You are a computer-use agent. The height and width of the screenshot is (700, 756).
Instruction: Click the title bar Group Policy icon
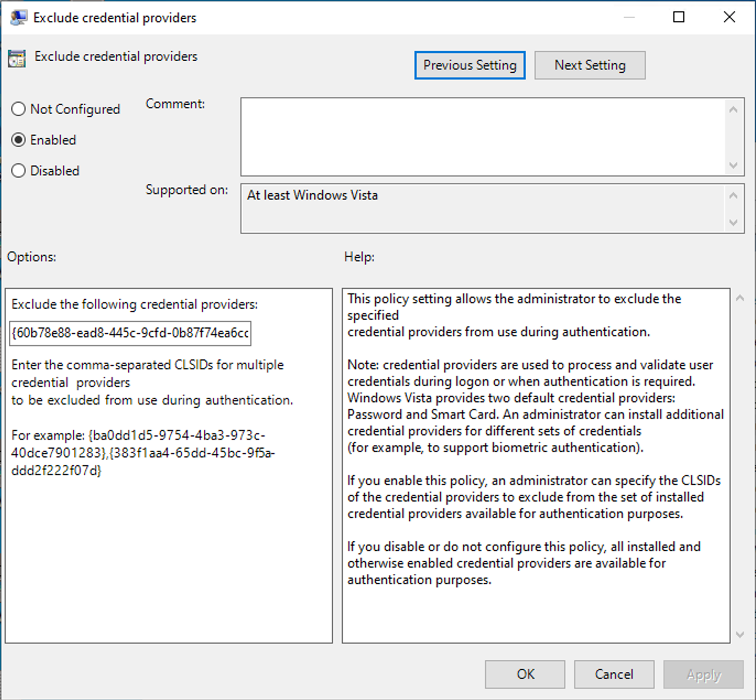(x=18, y=18)
